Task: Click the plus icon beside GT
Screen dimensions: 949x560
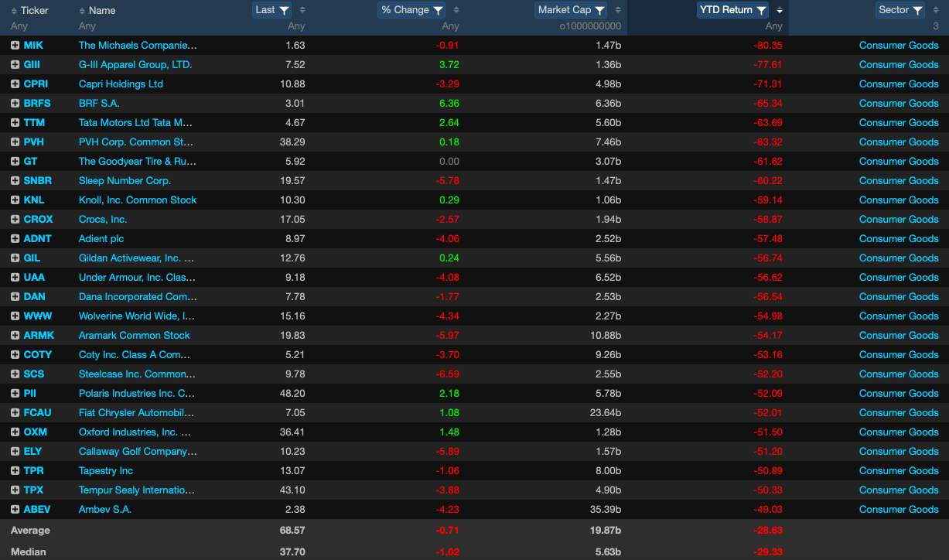Action: click(15, 162)
